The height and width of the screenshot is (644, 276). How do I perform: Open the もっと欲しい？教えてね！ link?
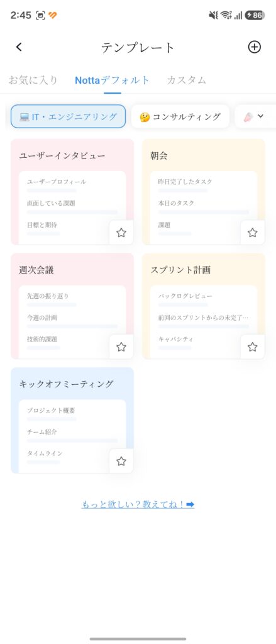click(138, 505)
